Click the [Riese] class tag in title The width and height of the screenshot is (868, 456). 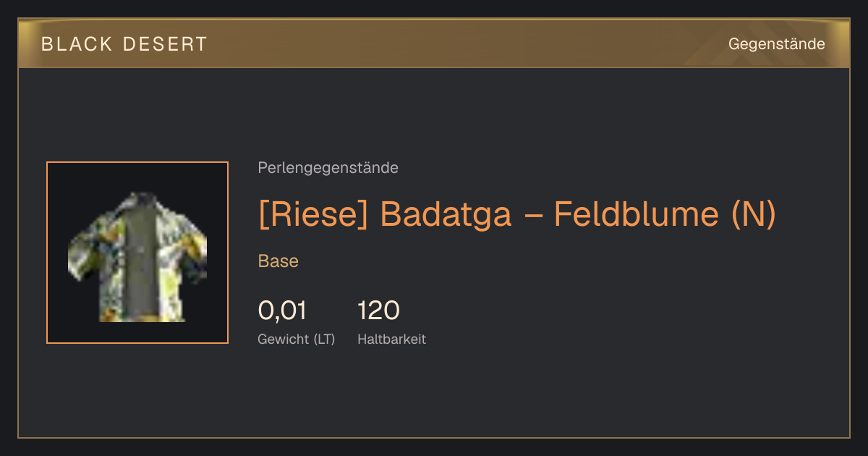[x=315, y=214]
